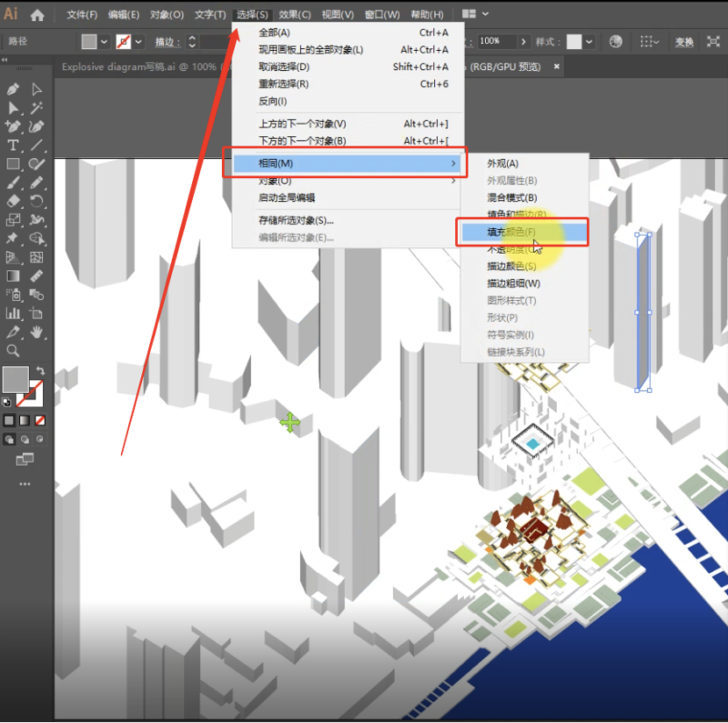Activate the Magic Wand tool

pyautogui.click(x=37, y=108)
